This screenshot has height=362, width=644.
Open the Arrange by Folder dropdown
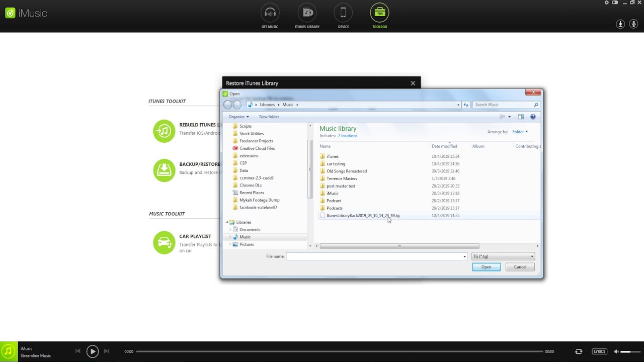pyautogui.click(x=520, y=132)
